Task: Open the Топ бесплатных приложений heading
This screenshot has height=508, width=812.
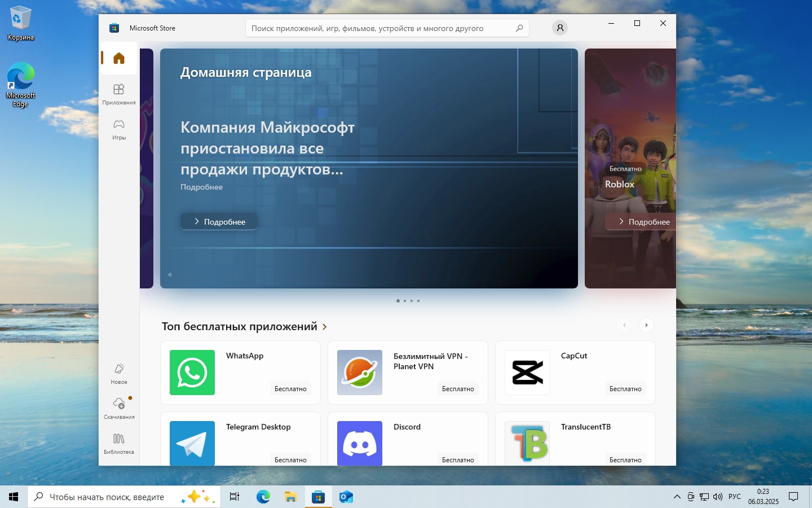Action: 239,326
